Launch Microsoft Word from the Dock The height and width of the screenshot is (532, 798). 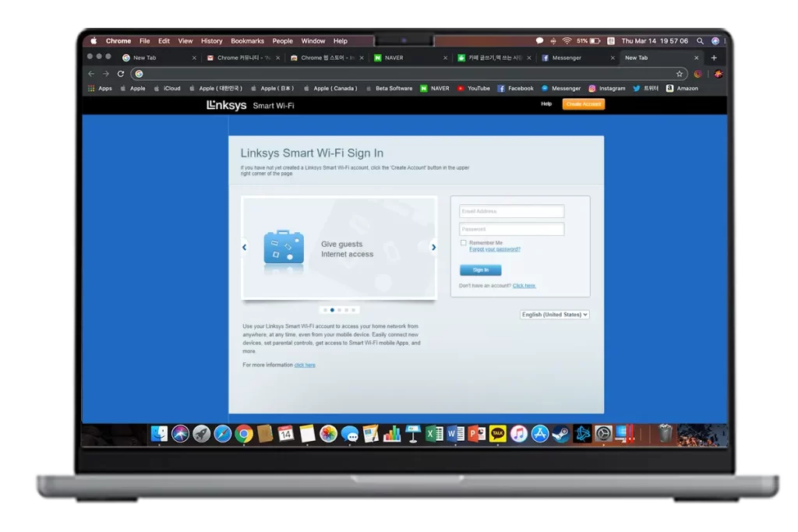pyautogui.click(x=455, y=434)
